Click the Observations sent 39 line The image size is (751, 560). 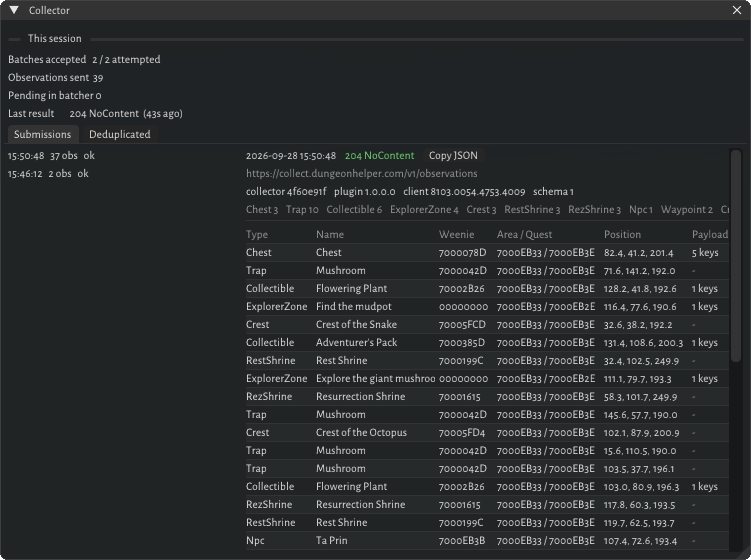tap(56, 78)
